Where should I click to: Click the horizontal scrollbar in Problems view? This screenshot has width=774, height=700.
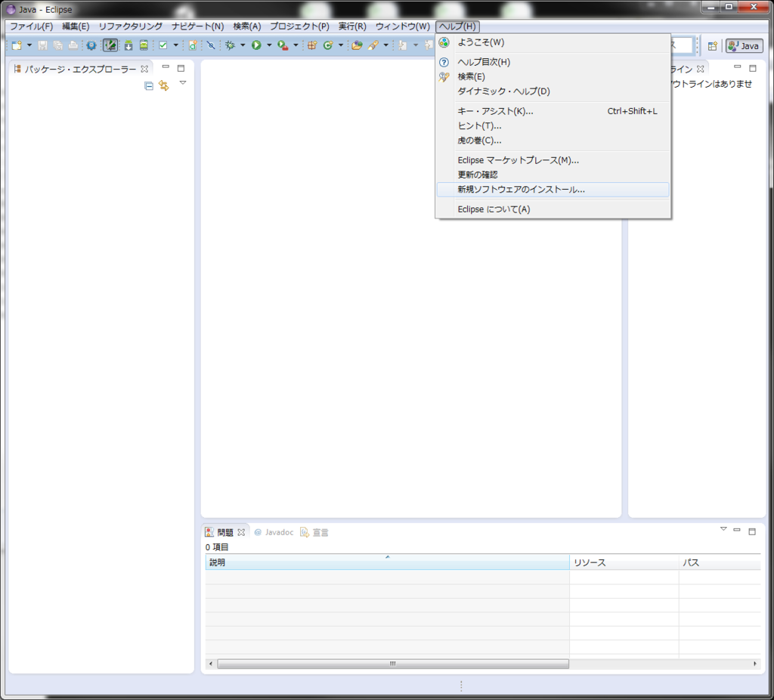tap(393, 664)
